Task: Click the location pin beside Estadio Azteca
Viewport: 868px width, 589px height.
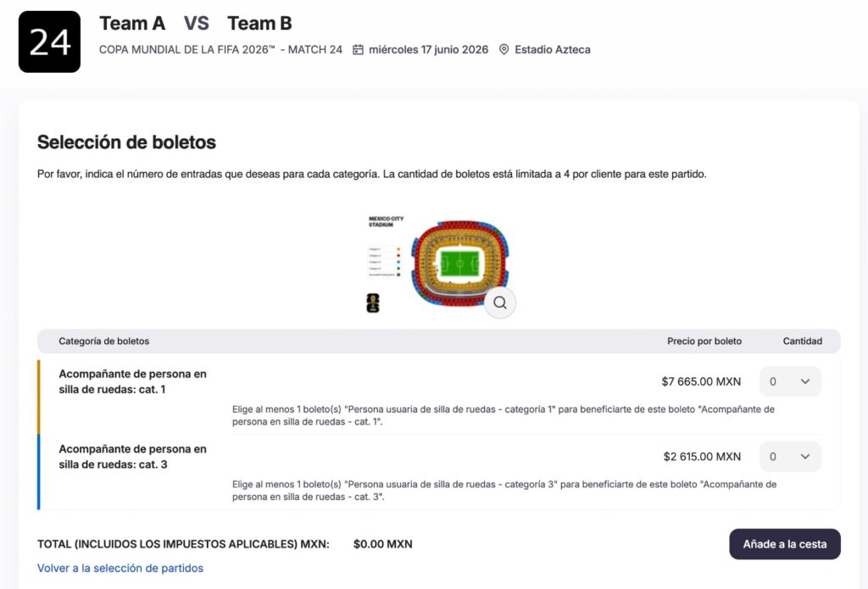Action: click(x=504, y=50)
